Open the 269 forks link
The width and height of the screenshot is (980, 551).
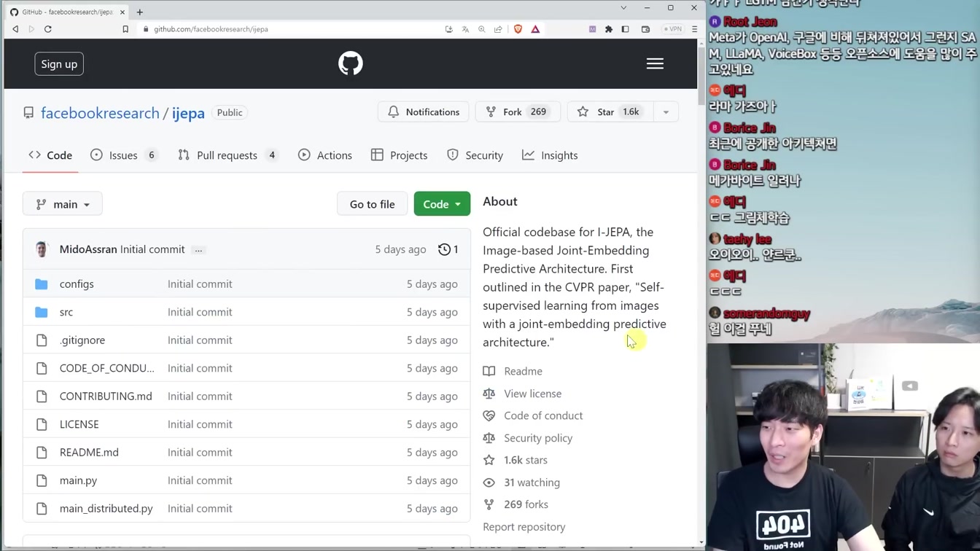click(526, 504)
